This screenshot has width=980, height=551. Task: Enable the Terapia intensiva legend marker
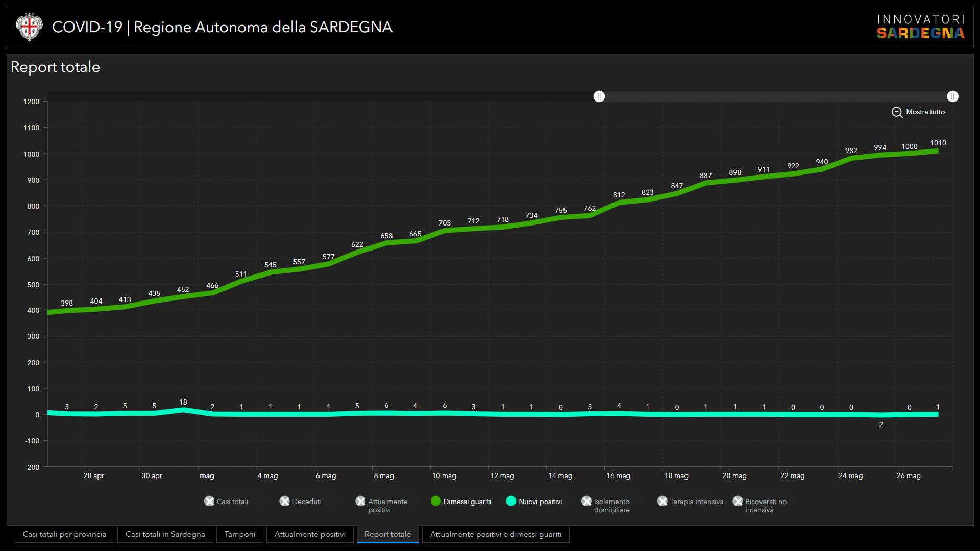(663, 501)
